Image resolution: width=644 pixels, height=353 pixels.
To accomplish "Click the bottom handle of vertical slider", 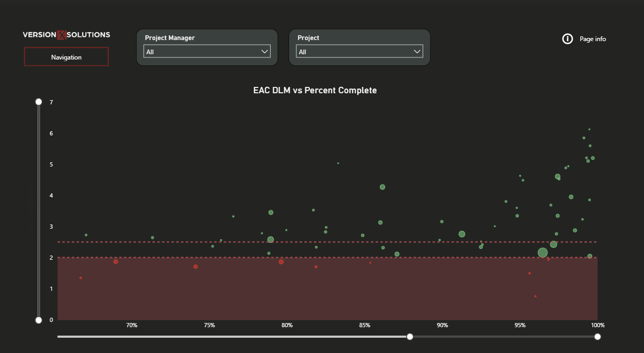I will 39,320.
